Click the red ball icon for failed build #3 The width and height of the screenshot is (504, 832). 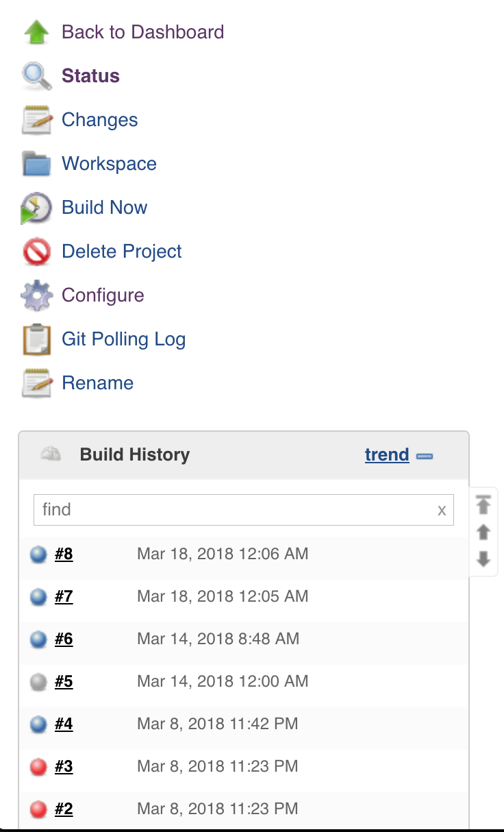pyautogui.click(x=38, y=766)
